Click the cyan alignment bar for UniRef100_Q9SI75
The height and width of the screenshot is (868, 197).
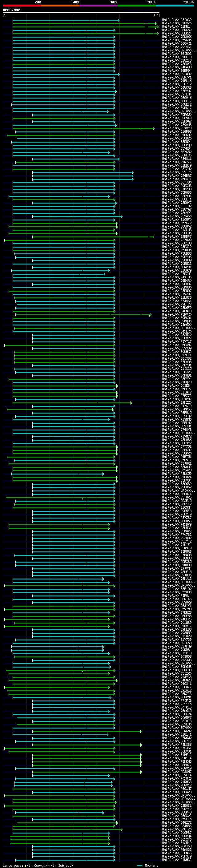tap(83, 172)
